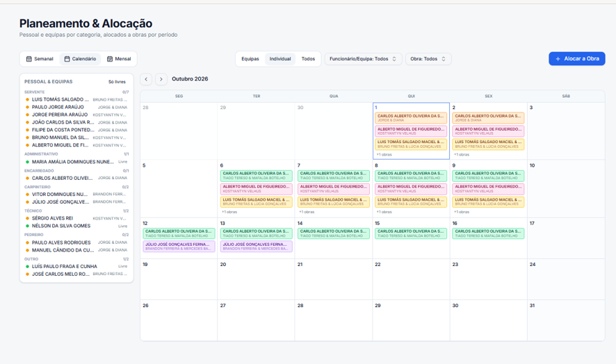Select day 22 cell in calendar
Image resolution: width=616 pixels, height=364 pixels.
pos(411,279)
